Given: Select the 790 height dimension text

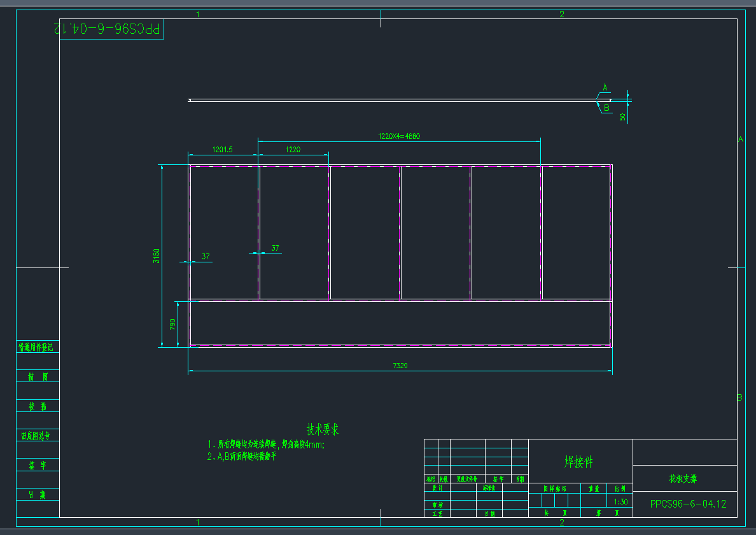Looking at the screenshot, I should 172,324.
